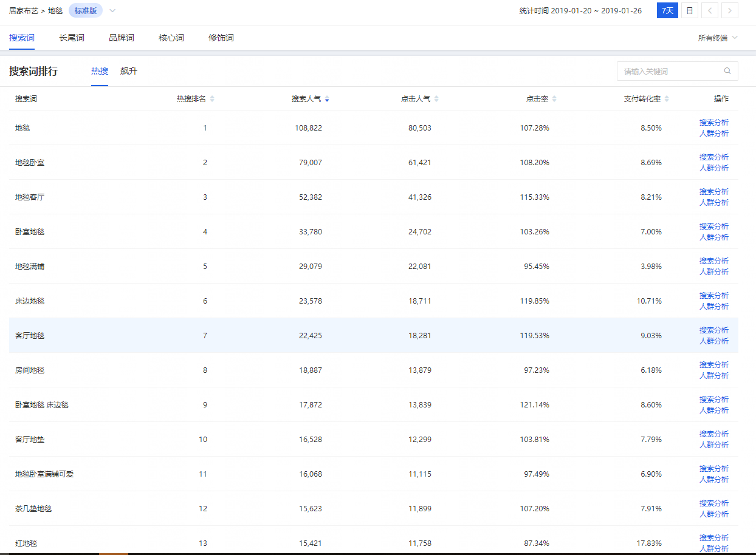The width and height of the screenshot is (756, 555).
Task: Open 人群分析 for keyword 地毯
Action: pos(714,133)
